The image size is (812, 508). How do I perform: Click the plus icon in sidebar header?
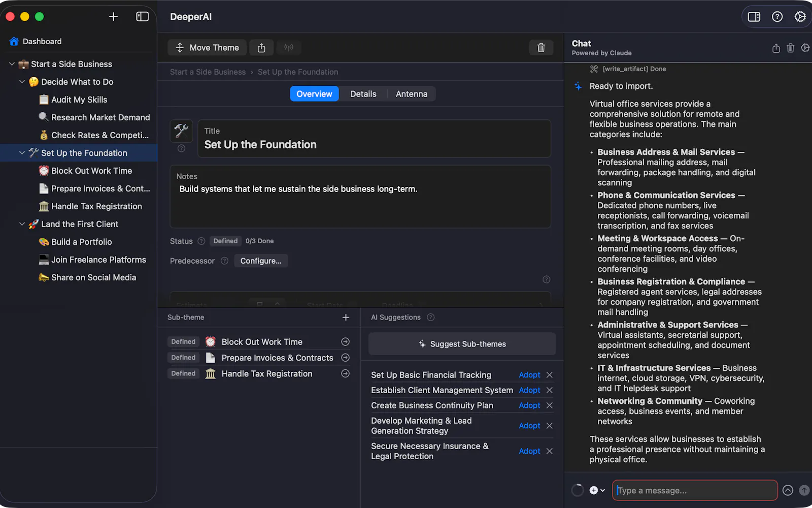point(113,17)
